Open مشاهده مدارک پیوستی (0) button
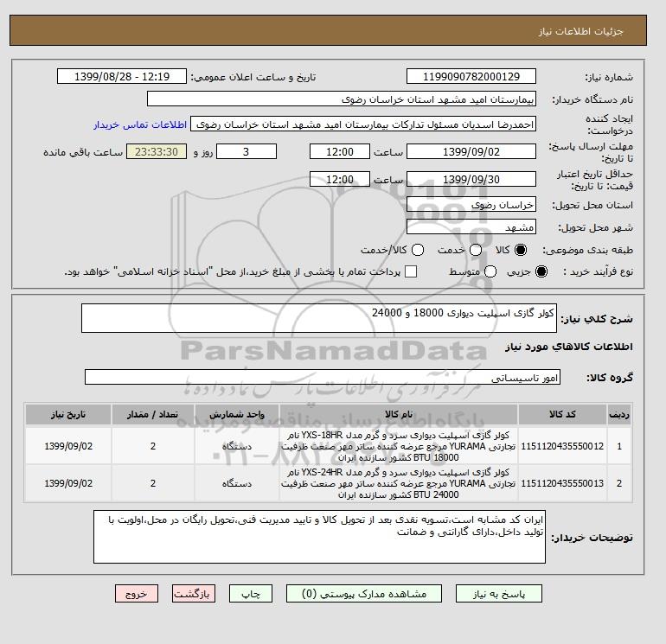 (364, 594)
